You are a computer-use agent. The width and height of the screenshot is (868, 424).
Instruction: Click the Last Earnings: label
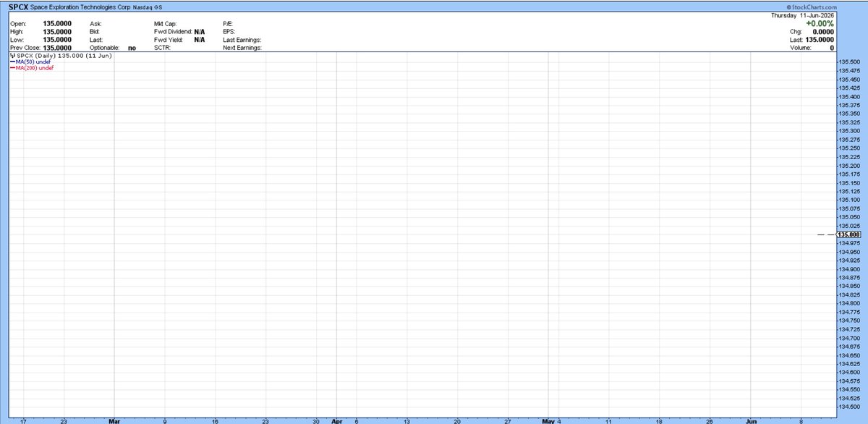tap(242, 40)
